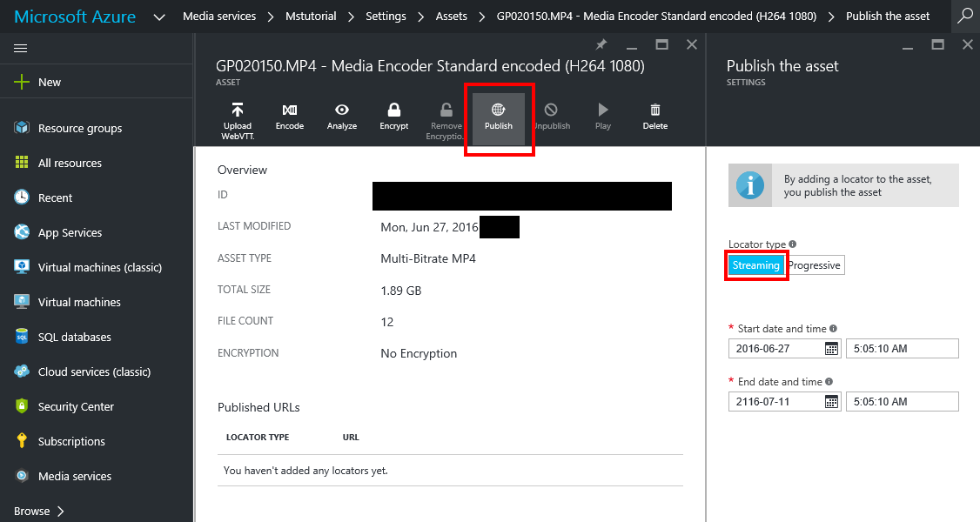Go to Publish the asset breadcrumb

click(888, 17)
